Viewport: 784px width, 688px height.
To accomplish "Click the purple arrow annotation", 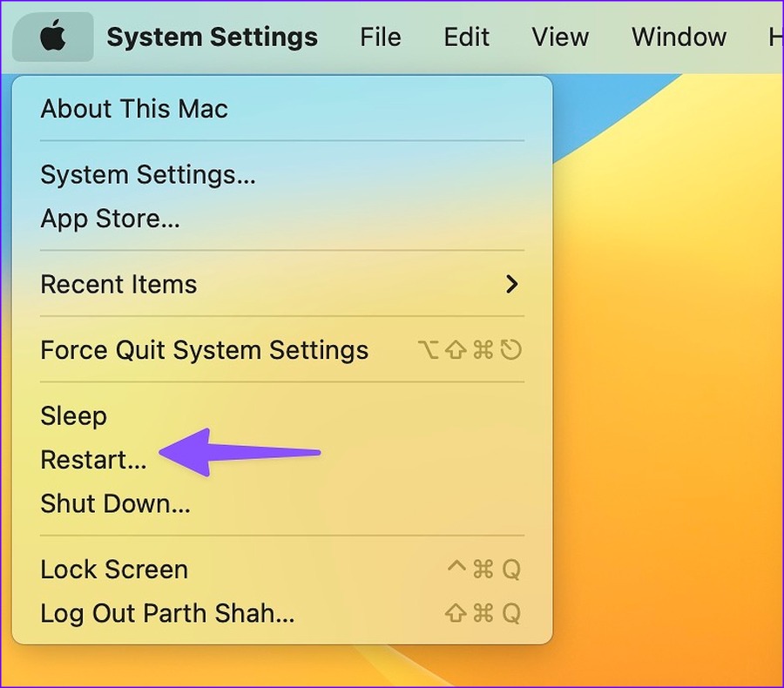I will click(x=239, y=452).
